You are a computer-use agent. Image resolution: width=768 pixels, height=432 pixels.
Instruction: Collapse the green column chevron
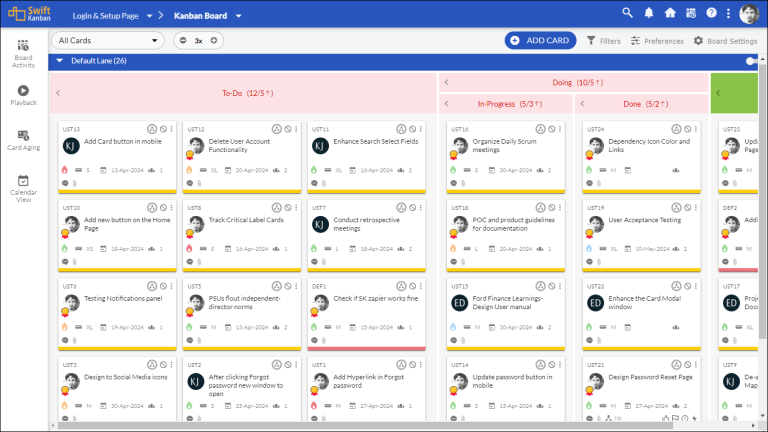(718, 93)
